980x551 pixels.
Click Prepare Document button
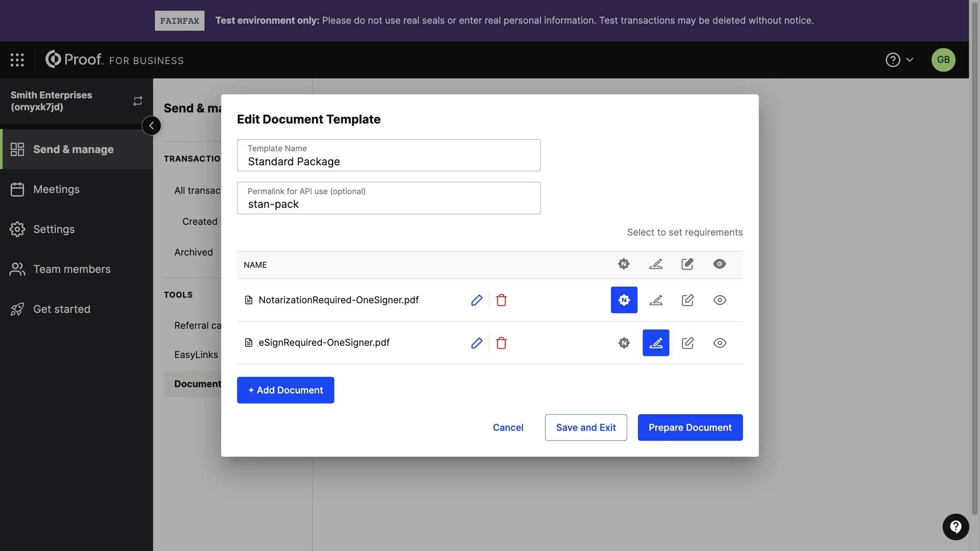[690, 427]
